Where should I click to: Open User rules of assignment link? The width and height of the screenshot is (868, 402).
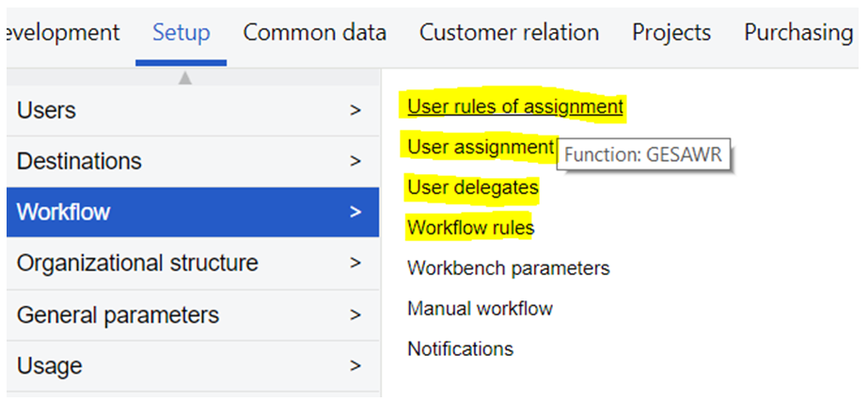coord(514,106)
